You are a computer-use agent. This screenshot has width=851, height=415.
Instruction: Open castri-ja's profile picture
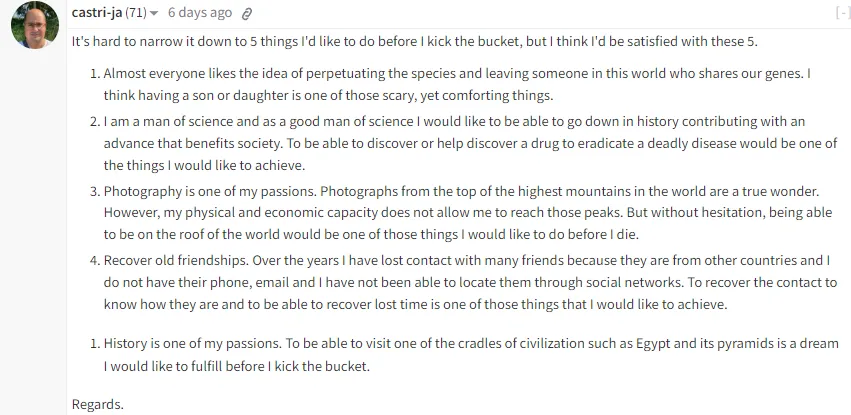coord(35,25)
